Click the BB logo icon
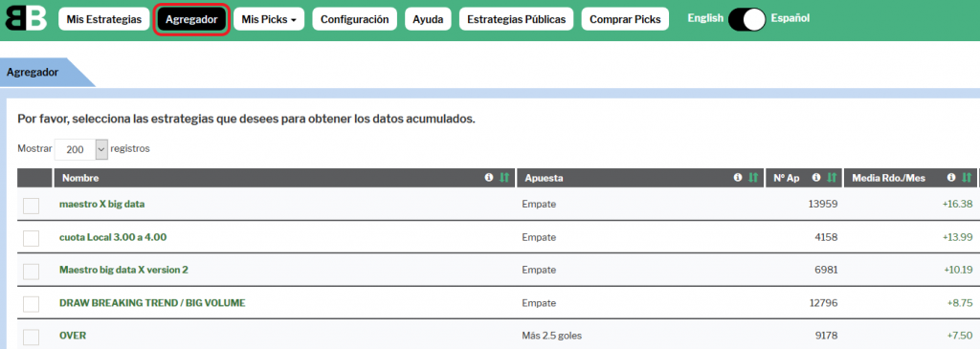The height and width of the screenshot is (349, 980). pyautogui.click(x=26, y=18)
